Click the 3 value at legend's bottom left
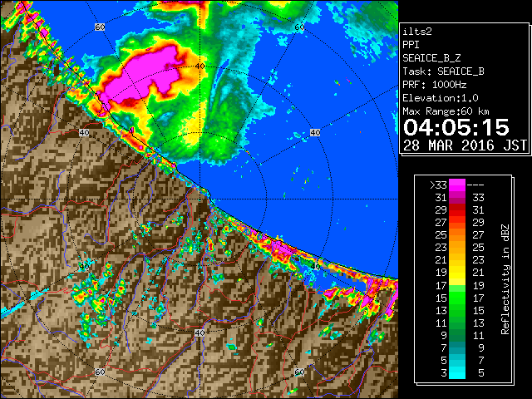The height and width of the screenshot is (399, 532). tap(444, 373)
